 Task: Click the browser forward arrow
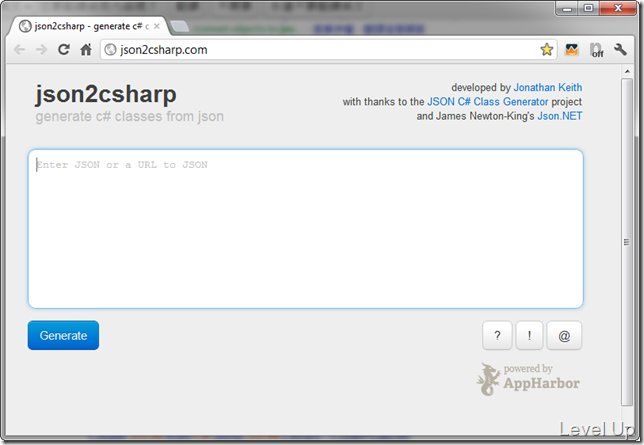(x=41, y=50)
